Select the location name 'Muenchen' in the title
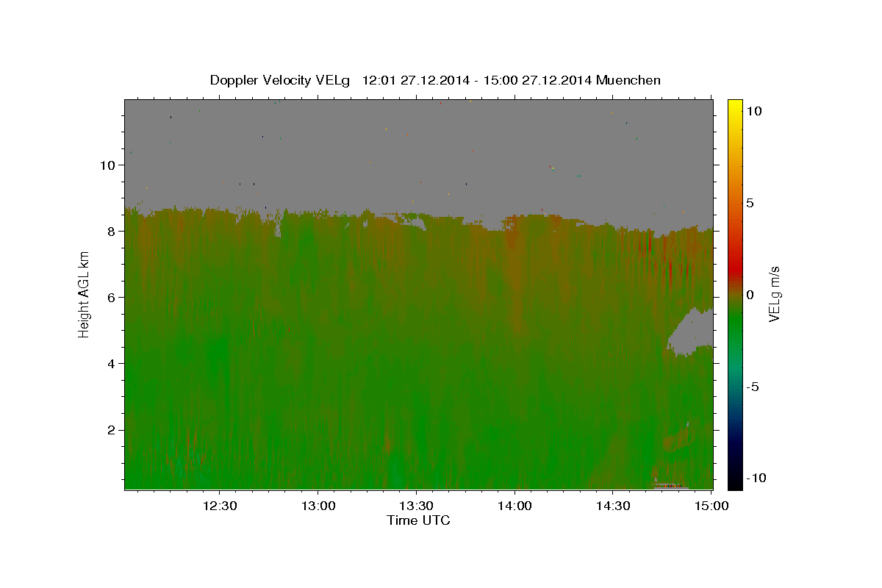The image size is (882, 588). tap(628, 80)
